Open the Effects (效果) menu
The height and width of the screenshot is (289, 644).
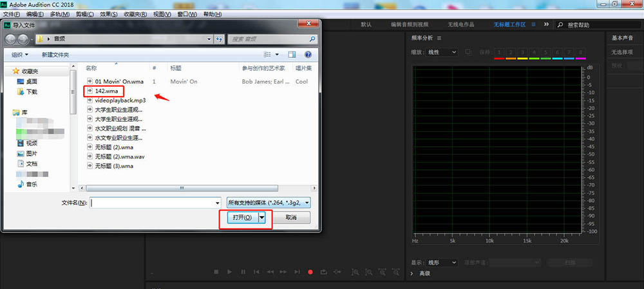pyautogui.click(x=109, y=14)
